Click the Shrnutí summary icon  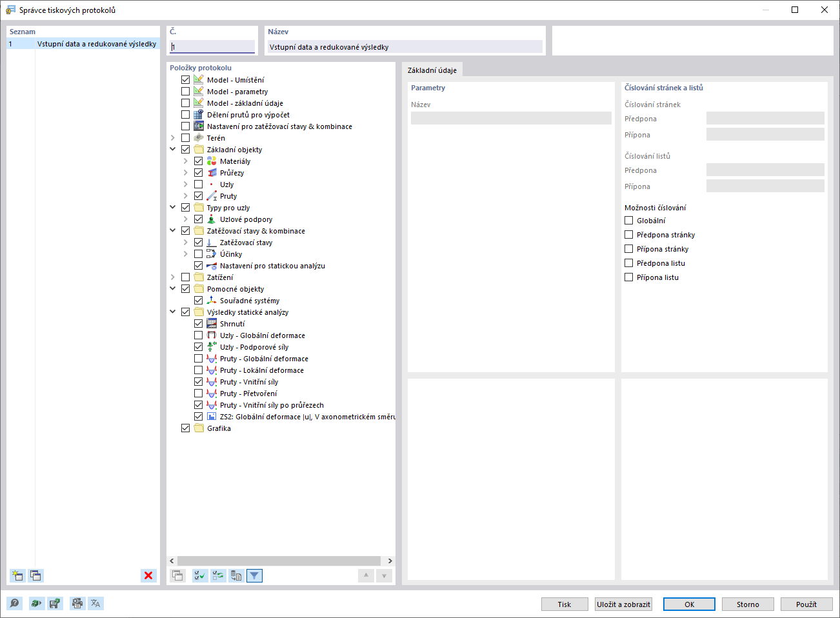212,324
